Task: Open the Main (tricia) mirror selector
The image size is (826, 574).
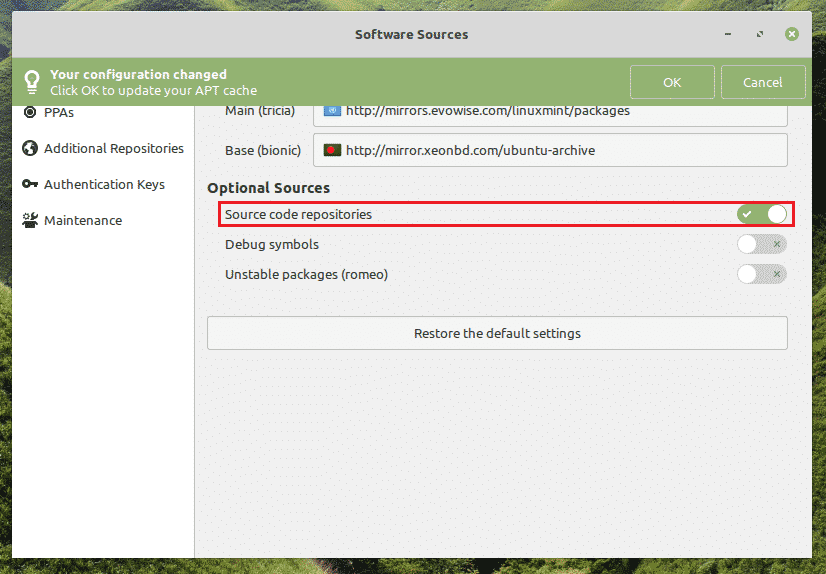Action: [550, 114]
